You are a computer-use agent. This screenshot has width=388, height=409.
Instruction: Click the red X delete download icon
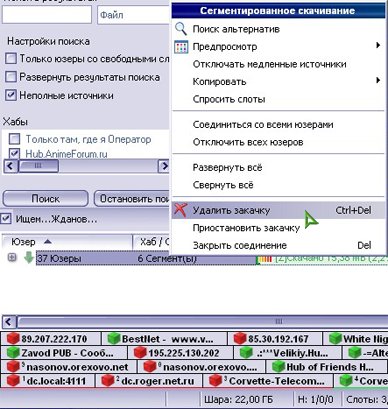tap(180, 210)
